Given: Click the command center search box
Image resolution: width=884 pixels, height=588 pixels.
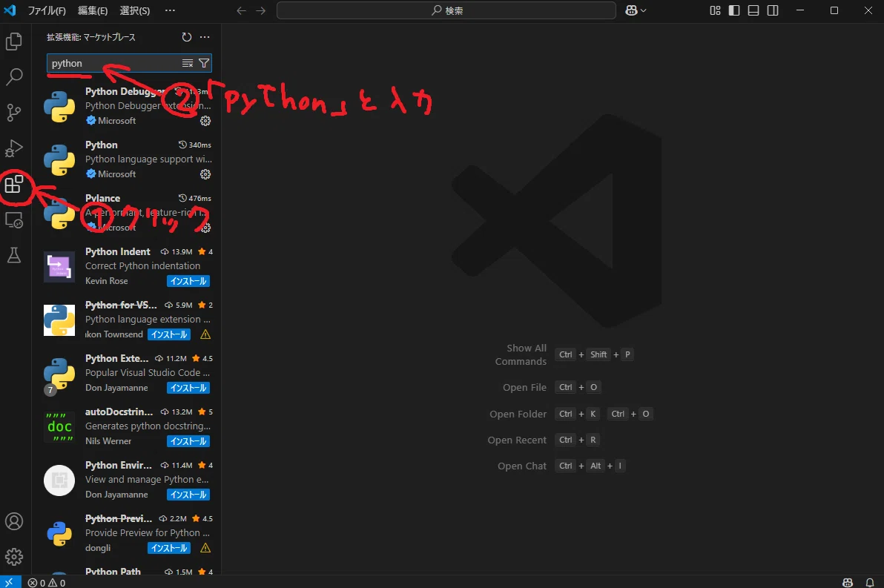Looking at the screenshot, I should tap(446, 10).
